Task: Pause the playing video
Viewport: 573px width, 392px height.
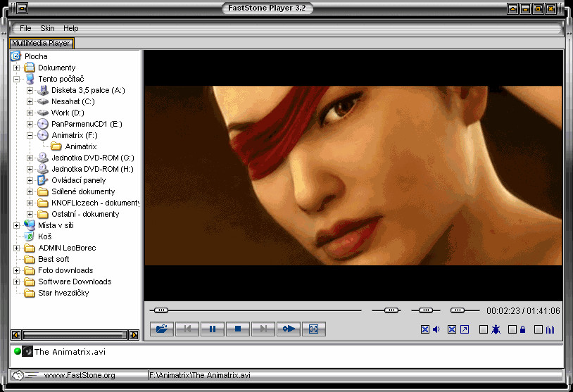Action: point(213,329)
